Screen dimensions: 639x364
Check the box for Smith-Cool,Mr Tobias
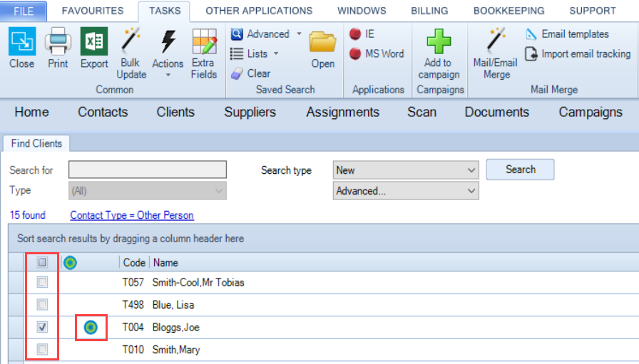point(42,282)
